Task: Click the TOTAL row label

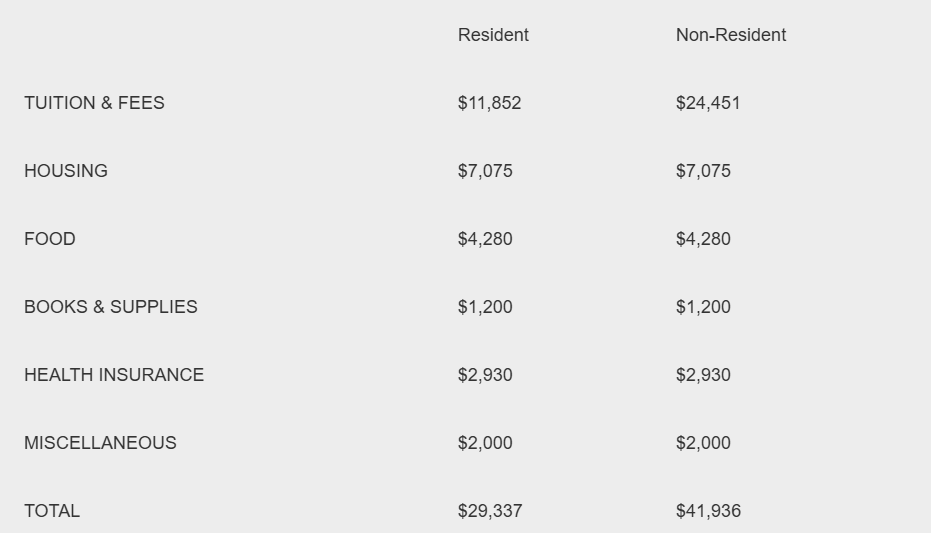Action: pos(52,511)
